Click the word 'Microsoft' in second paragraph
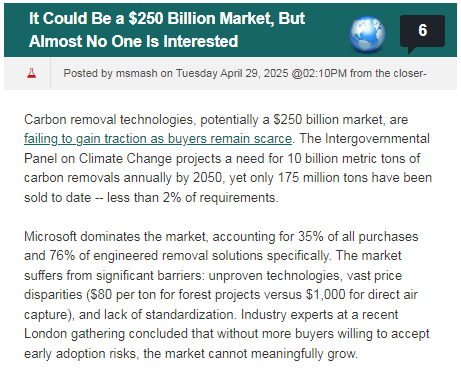This screenshot has height=380, width=461. click(x=50, y=236)
